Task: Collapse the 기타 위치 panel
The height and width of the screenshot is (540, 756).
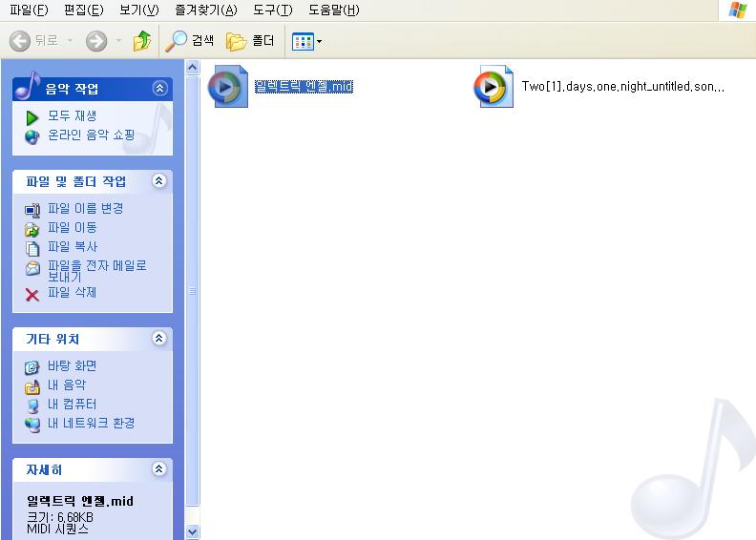Action: [159, 339]
